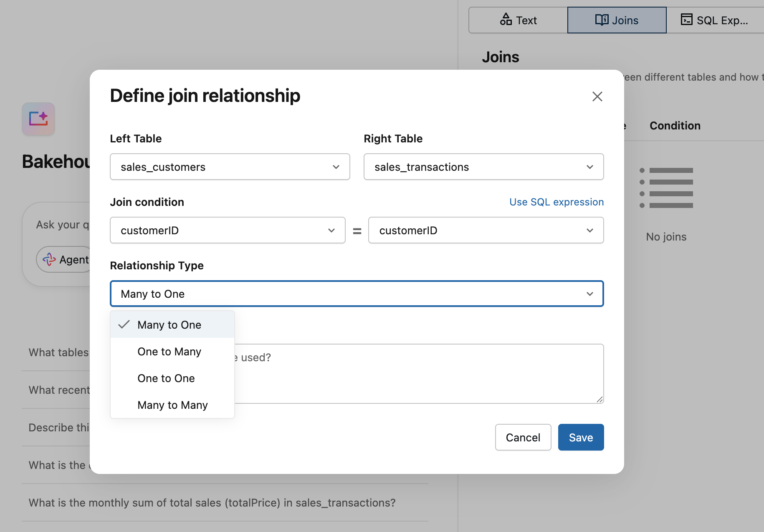The image size is (764, 532).
Task: Open the Right Table dropdown
Action: point(483,167)
